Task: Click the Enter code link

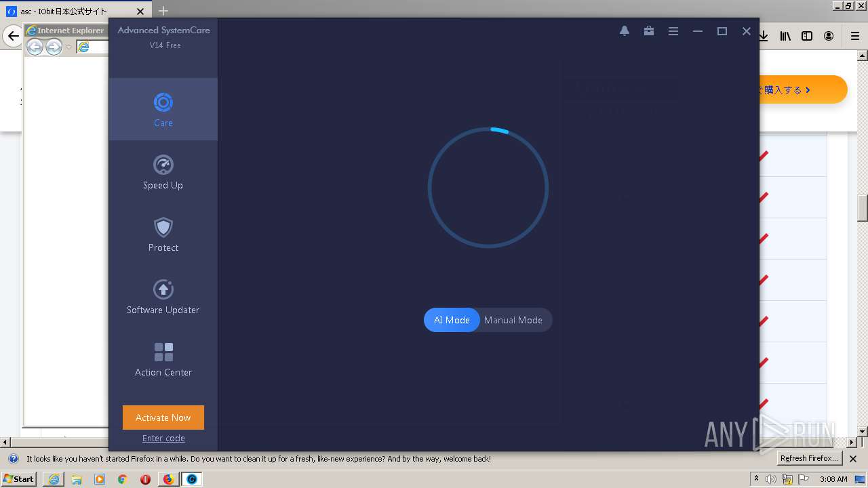Action: tap(163, 438)
